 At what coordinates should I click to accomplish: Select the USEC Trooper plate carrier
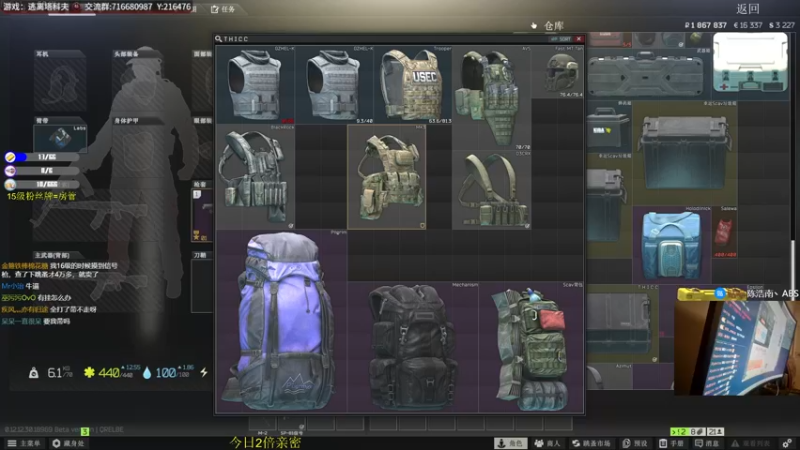click(413, 85)
